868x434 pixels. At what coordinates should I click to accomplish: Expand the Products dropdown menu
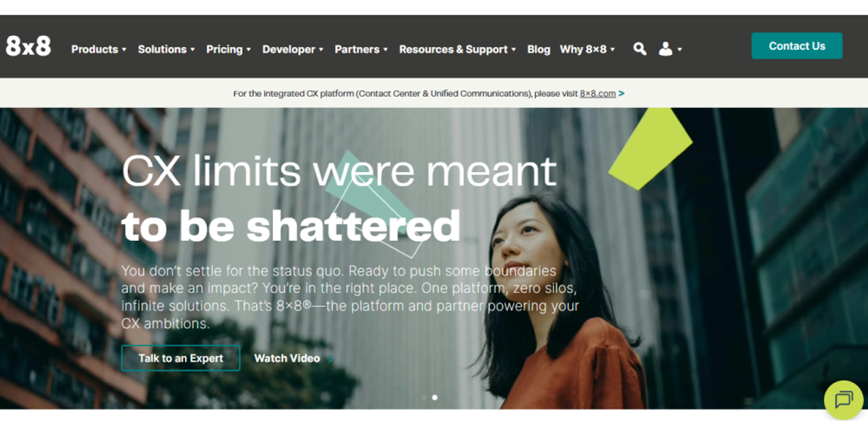[99, 49]
